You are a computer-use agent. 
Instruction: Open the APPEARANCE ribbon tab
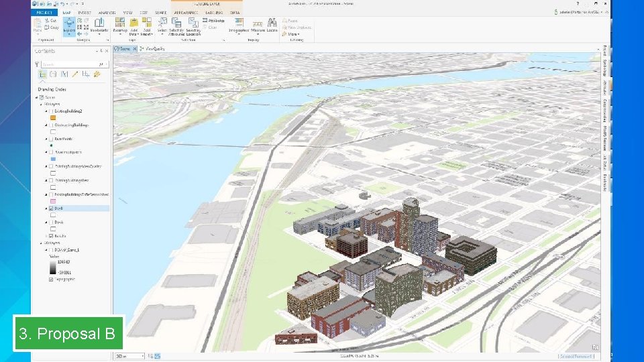click(x=185, y=12)
